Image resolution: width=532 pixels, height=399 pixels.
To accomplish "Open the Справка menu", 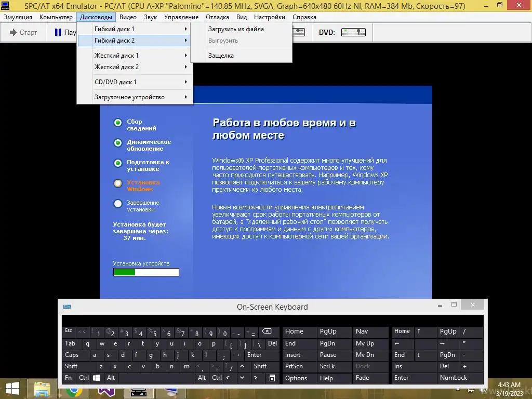I will (x=304, y=17).
